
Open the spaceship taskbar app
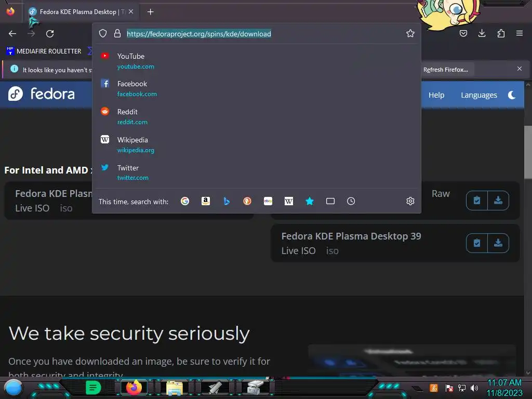(x=215, y=388)
